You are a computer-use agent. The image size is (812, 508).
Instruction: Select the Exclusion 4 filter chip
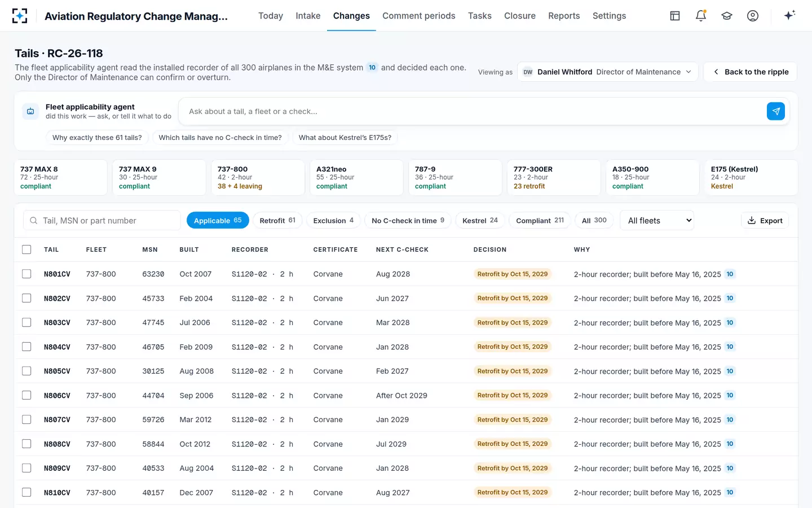[x=334, y=221]
